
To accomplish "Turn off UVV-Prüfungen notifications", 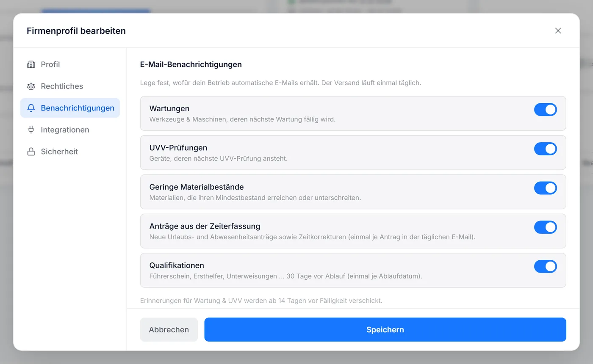I will click(545, 149).
